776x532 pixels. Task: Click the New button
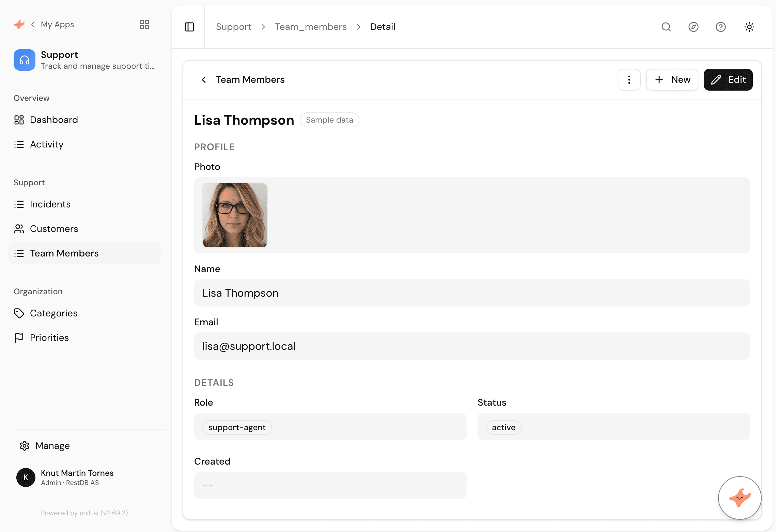672,80
